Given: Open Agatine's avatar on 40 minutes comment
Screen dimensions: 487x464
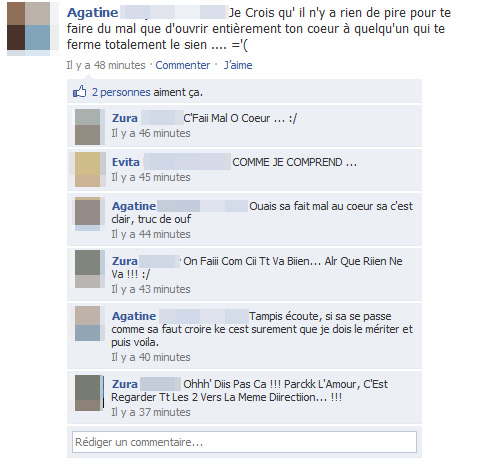Looking at the screenshot, I should (x=87, y=324).
